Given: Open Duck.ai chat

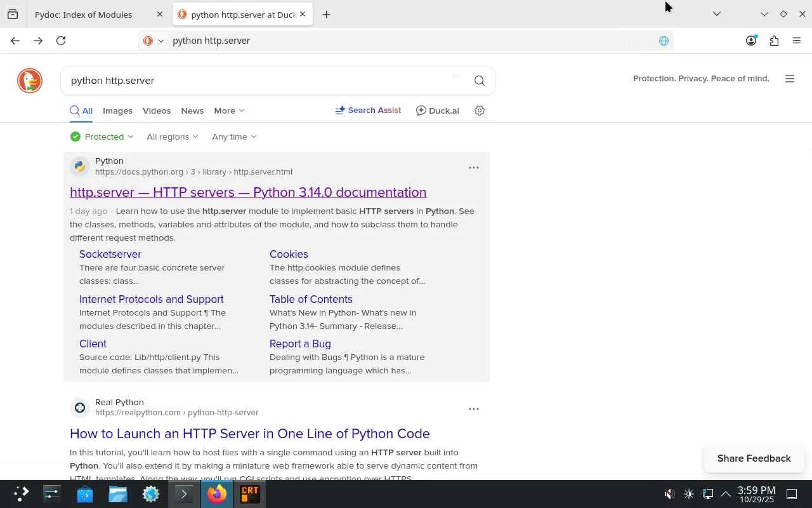Looking at the screenshot, I should tap(437, 110).
